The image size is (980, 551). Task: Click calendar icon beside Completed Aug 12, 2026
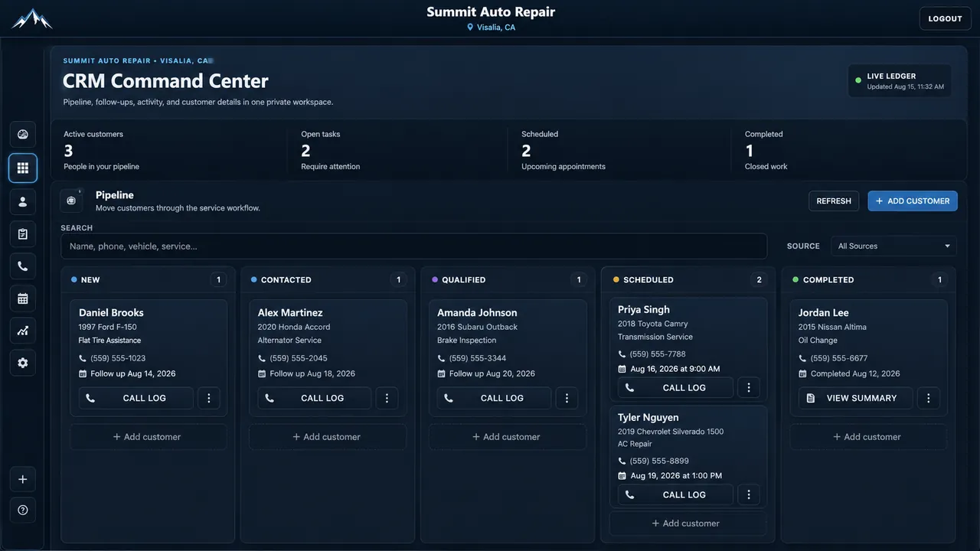[x=802, y=373]
